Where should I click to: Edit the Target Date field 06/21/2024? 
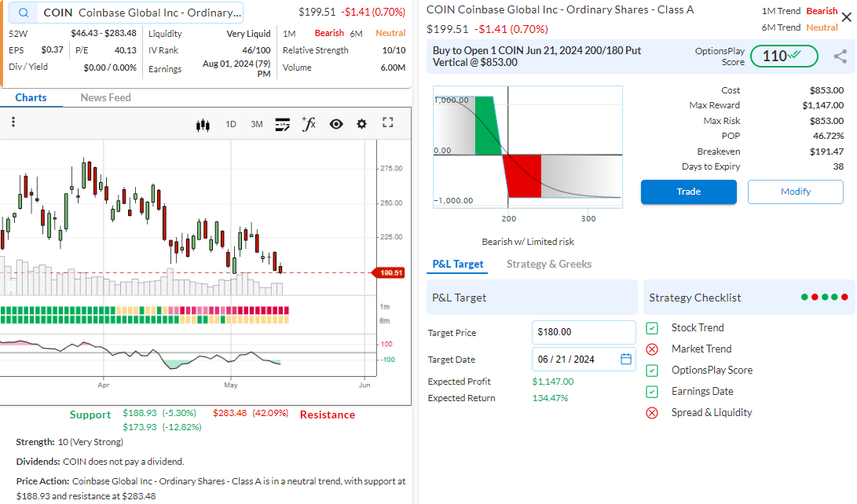584,360
